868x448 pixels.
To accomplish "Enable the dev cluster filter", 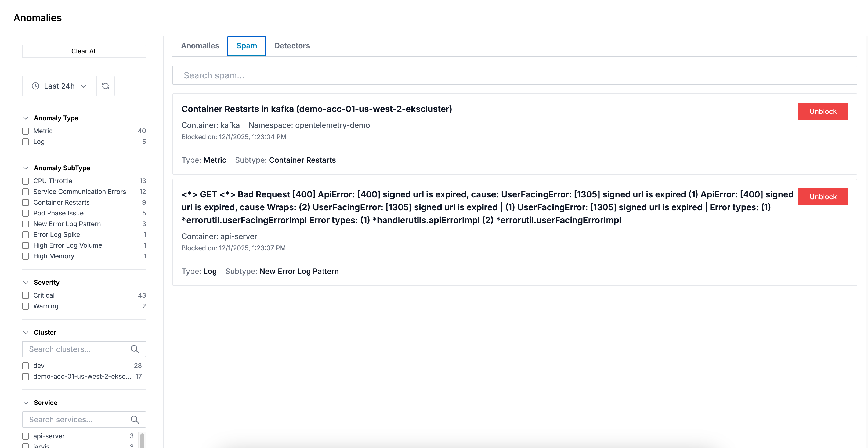I will 25,366.
